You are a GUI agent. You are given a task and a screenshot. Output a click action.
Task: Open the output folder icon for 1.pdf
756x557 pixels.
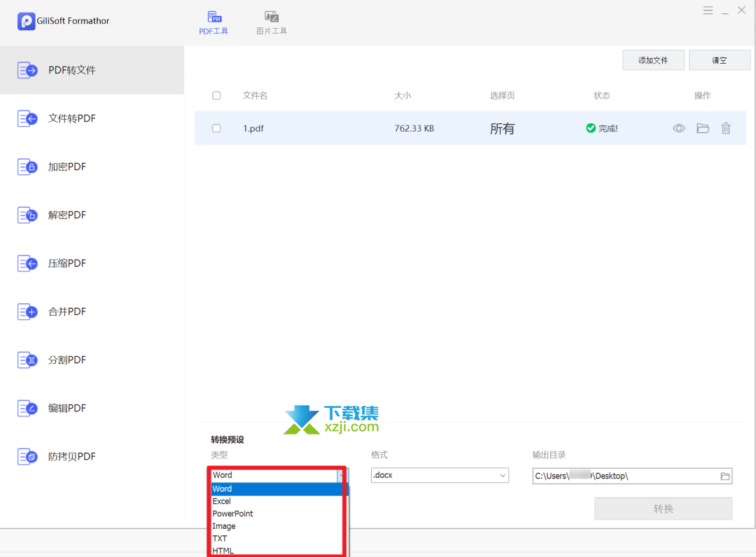(702, 128)
